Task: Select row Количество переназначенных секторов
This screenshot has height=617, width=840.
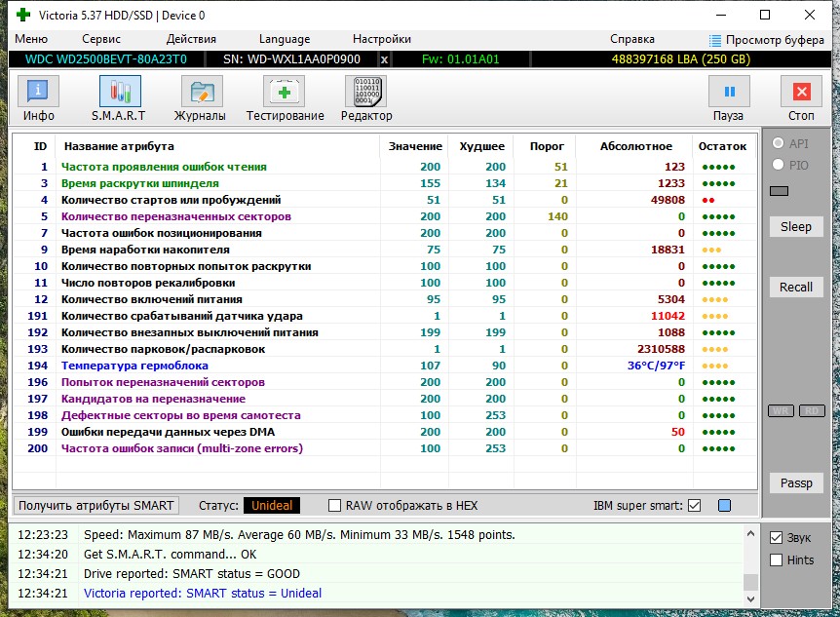Action: (x=385, y=216)
